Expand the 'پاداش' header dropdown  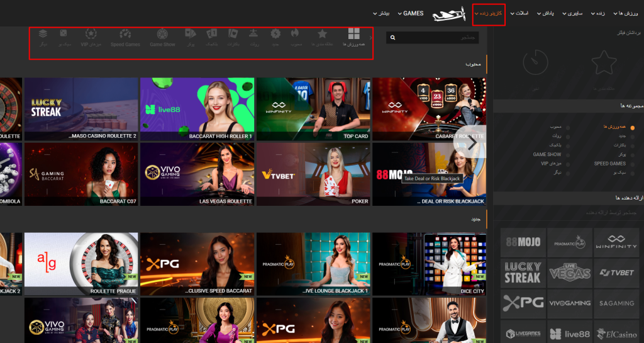(545, 14)
